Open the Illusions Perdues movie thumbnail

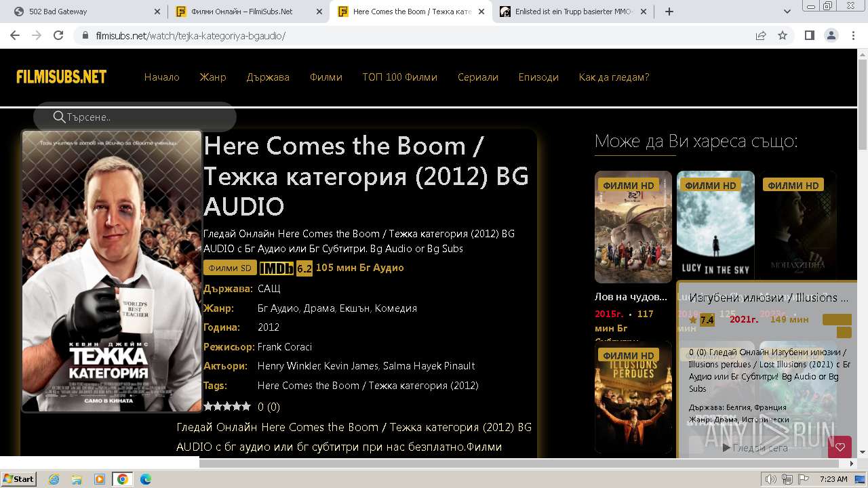click(x=633, y=398)
